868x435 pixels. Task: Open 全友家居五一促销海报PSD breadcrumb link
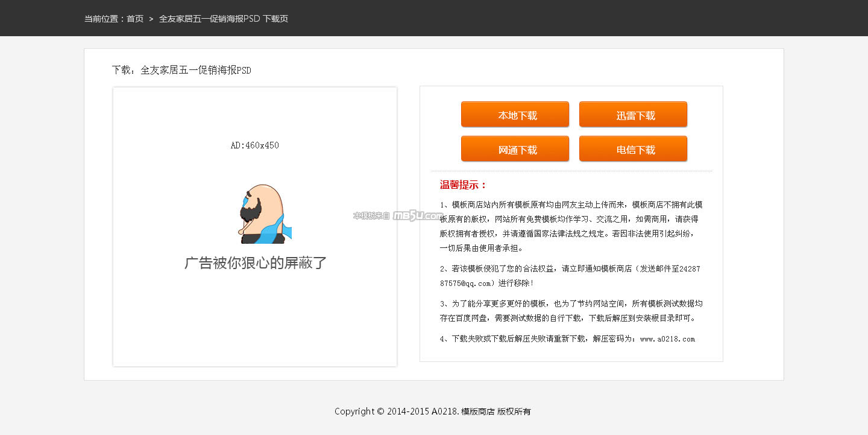pyautogui.click(x=209, y=19)
